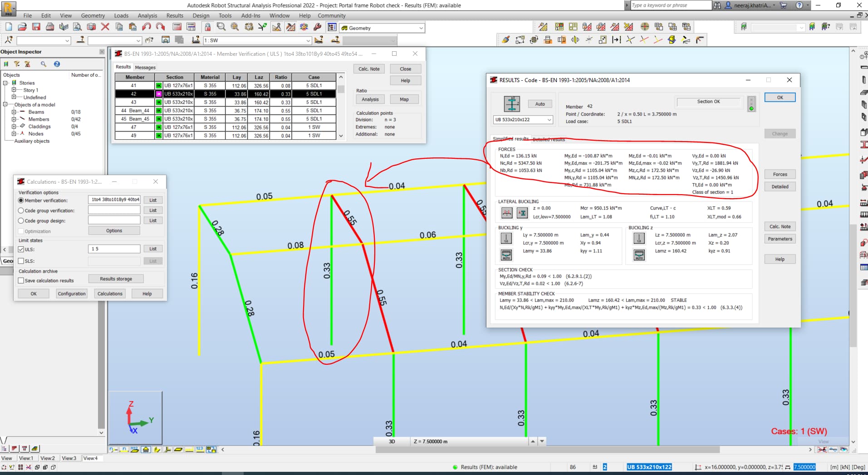Screen dimensions: 868x475
Task: Expand the Members tree node
Action: (x=14, y=119)
